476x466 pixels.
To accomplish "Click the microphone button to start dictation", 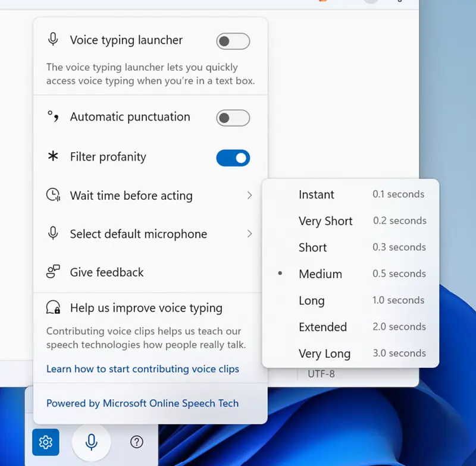I will (x=90, y=442).
